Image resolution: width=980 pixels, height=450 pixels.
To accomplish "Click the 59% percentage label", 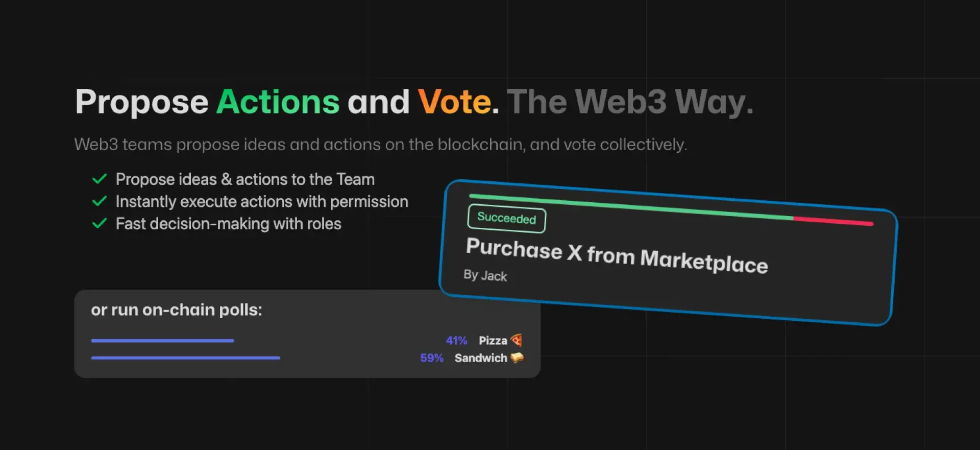I will (431, 358).
